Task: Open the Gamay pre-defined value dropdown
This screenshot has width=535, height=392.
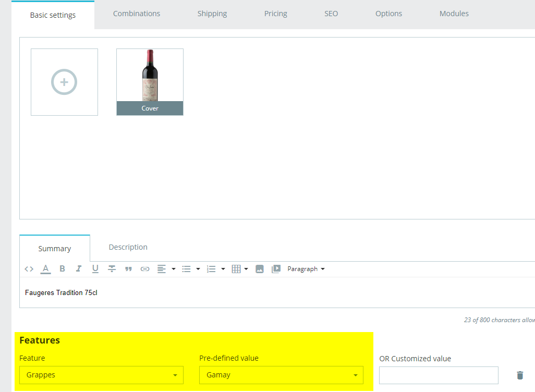Action: click(281, 375)
